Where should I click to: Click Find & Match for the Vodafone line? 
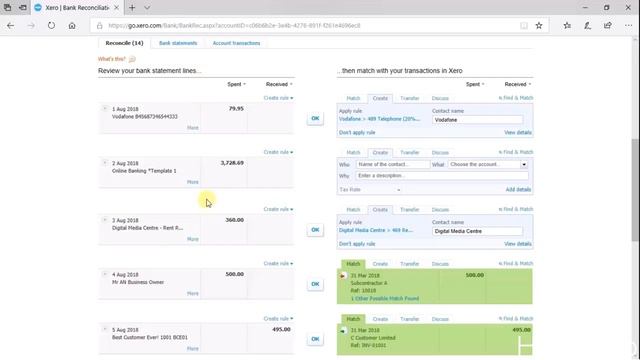516,98
